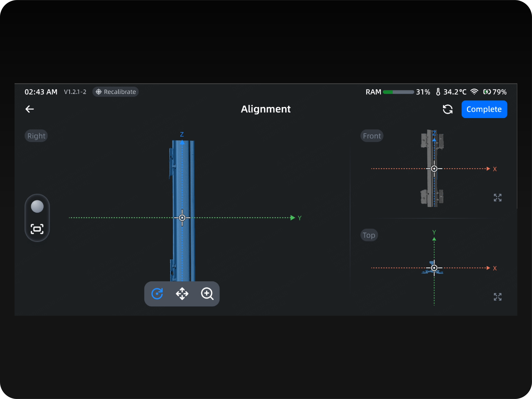Expand the Front view panel
532x399 pixels.
point(497,198)
